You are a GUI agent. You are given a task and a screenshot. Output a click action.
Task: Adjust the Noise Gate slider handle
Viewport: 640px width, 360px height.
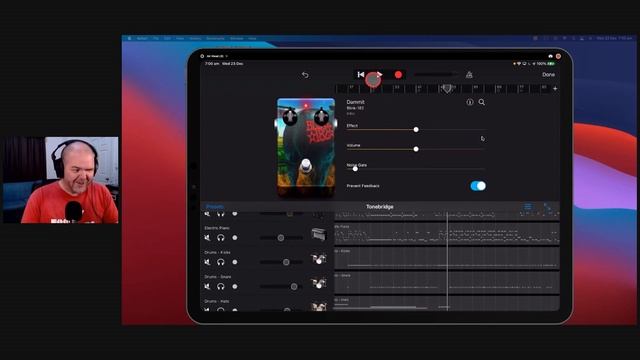tap(355, 169)
